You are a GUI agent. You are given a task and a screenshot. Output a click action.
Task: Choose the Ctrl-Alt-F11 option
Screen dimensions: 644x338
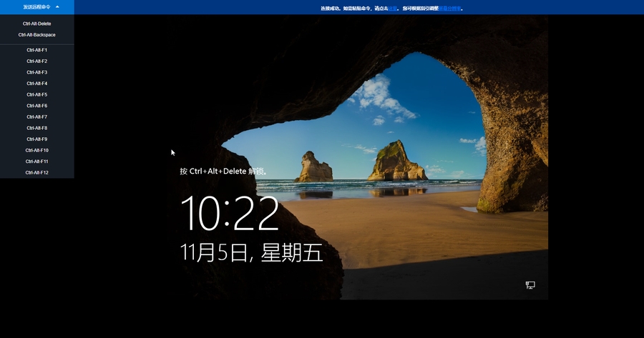point(36,161)
